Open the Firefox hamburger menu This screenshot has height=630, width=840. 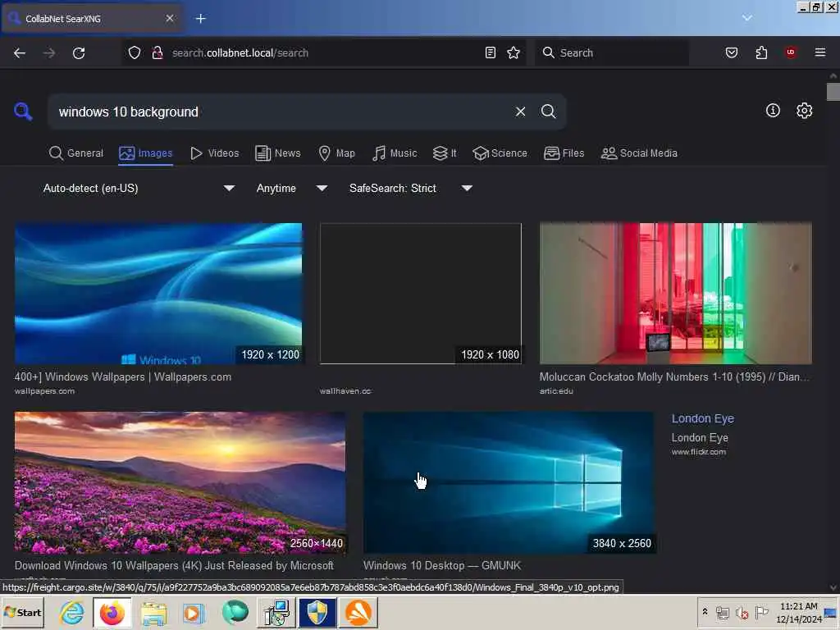point(820,52)
